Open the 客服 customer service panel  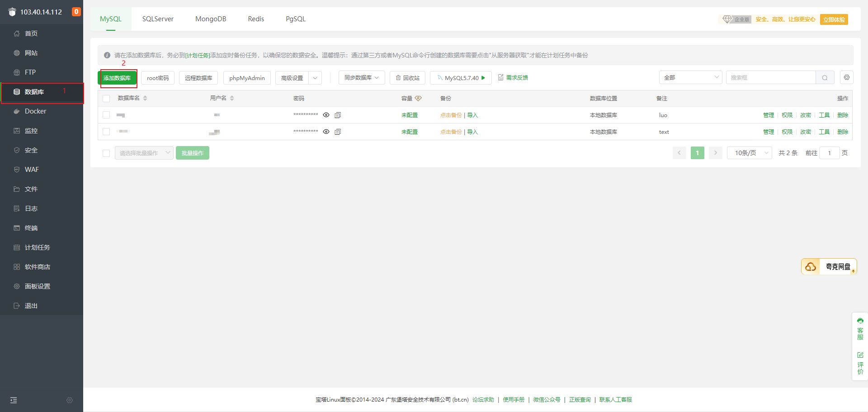860,329
